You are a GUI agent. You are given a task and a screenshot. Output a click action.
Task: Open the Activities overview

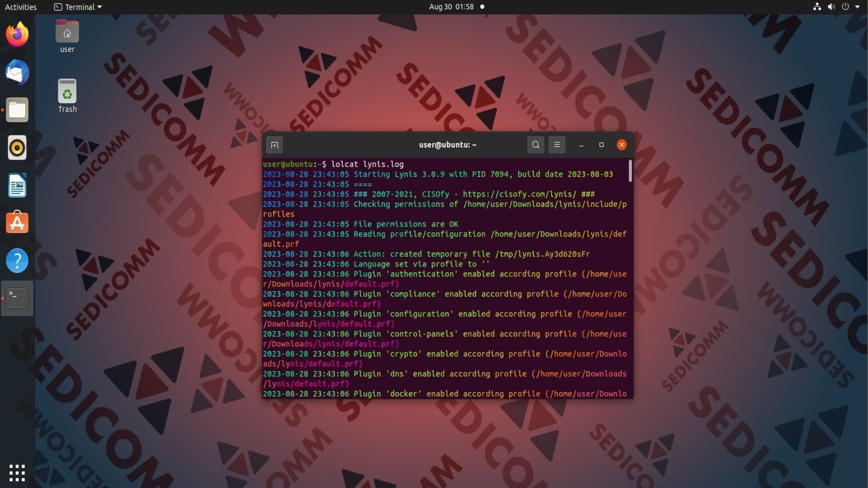pyautogui.click(x=21, y=7)
